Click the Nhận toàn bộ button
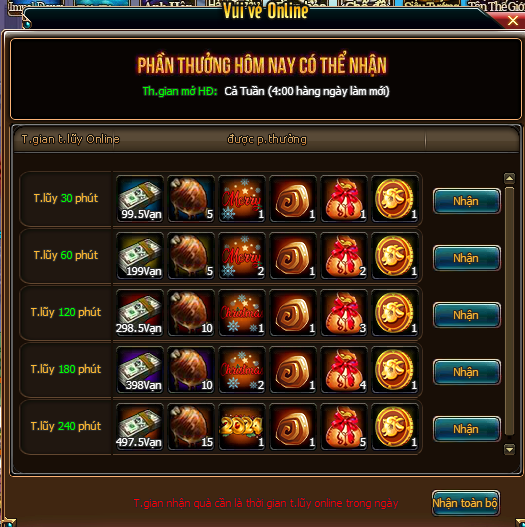Viewport: 525px width, 527px height. click(466, 503)
